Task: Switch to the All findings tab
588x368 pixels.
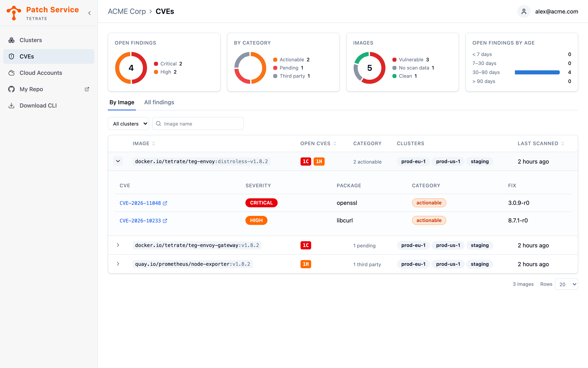Action: click(159, 102)
